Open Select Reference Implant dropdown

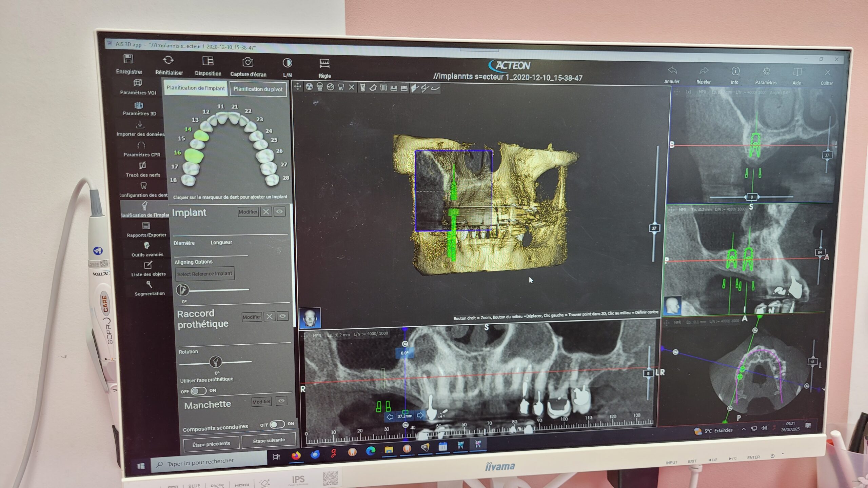(204, 274)
